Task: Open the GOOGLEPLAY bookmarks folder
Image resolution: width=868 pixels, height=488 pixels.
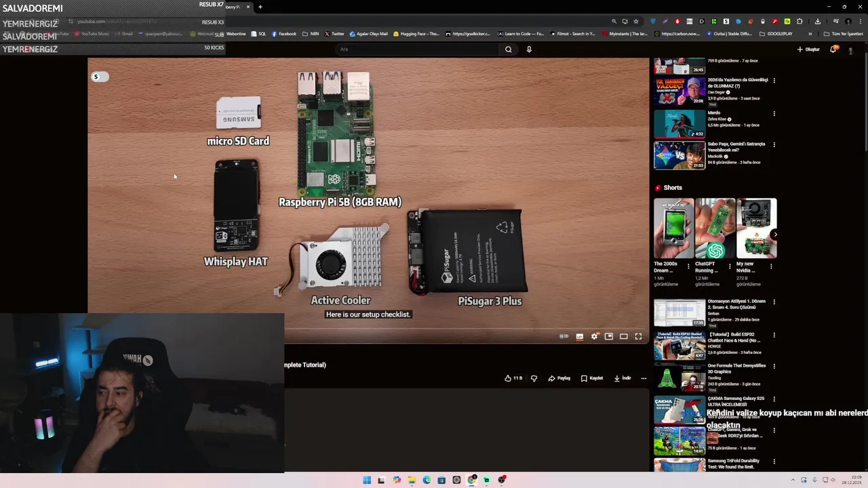Action: 776,33
